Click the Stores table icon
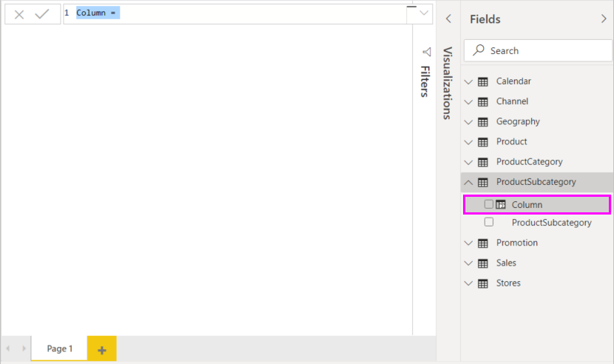614x364 pixels. [x=483, y=283]
